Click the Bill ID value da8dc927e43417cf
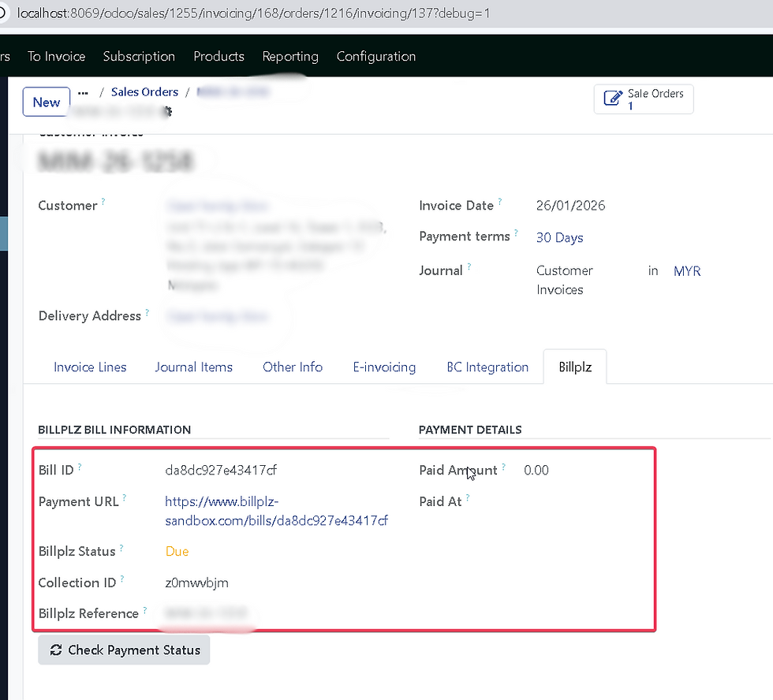This screenshot has width=773, height=700. (x=221, y=470)
